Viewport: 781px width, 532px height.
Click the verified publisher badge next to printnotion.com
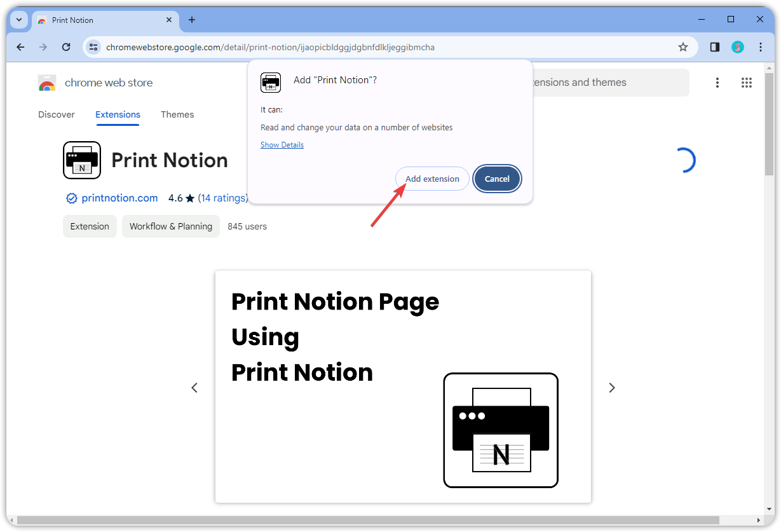point(72,198)
